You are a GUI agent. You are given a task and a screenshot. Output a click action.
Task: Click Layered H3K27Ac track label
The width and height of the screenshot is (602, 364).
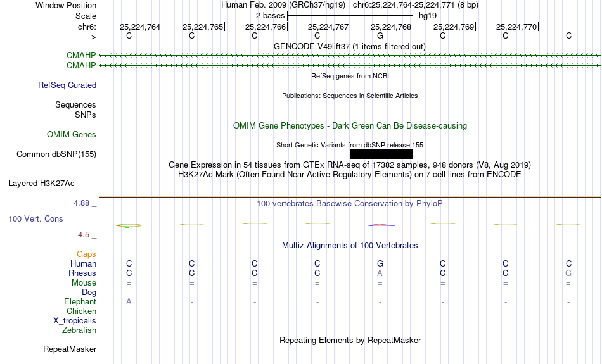click(41, 184)
